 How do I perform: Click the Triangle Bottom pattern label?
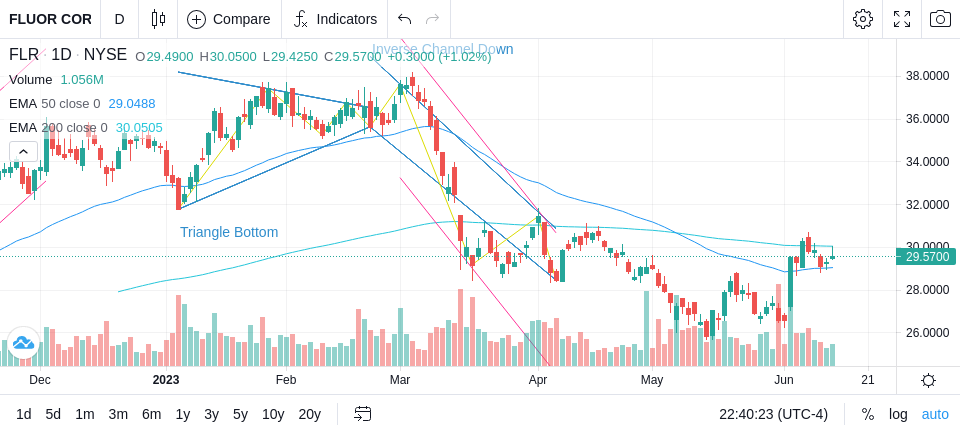pyautogui.click(x=229, y=232)
